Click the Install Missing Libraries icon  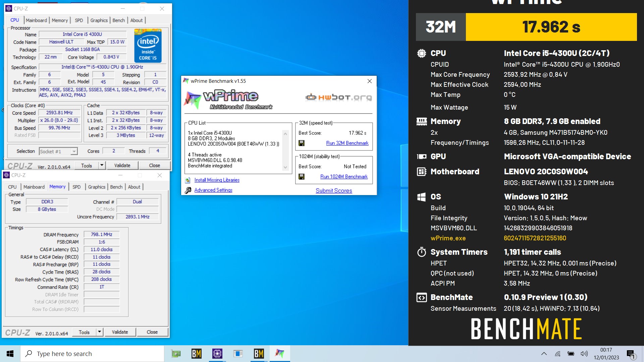(188, 180)
